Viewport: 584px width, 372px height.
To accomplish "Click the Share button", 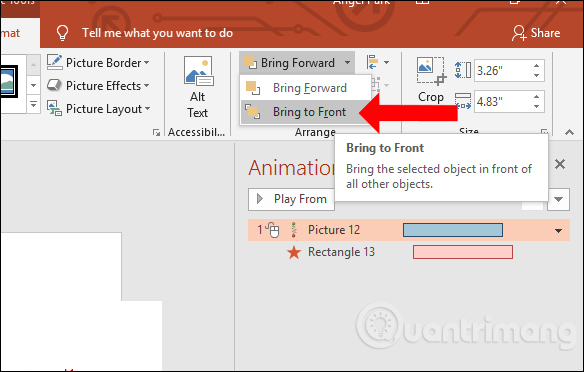I will [536, 33].
